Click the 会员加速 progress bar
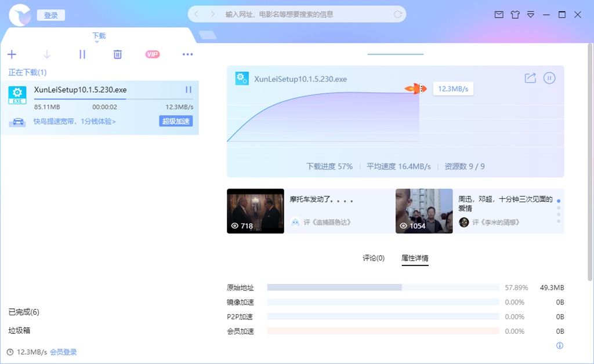The image size is (594, 364). click(383, 331)
